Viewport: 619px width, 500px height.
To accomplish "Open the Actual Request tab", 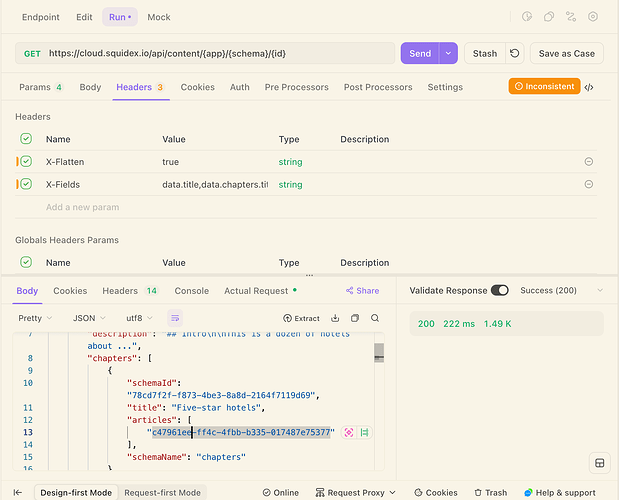I will tap(261, 291).
